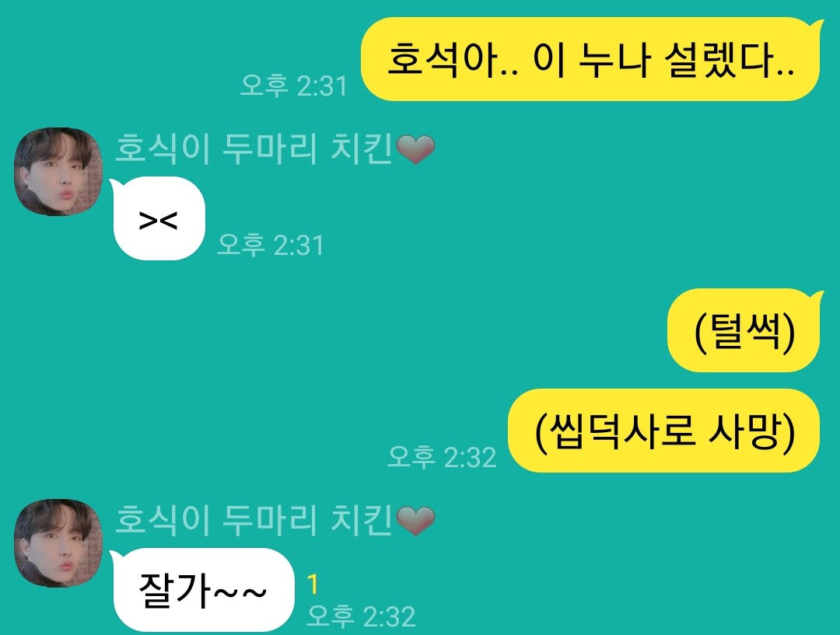Tap the heart emoji after the upper 호식이 두마리 치킨 name
This screenshot has height=635, width=840.
[x=415, y=149]
